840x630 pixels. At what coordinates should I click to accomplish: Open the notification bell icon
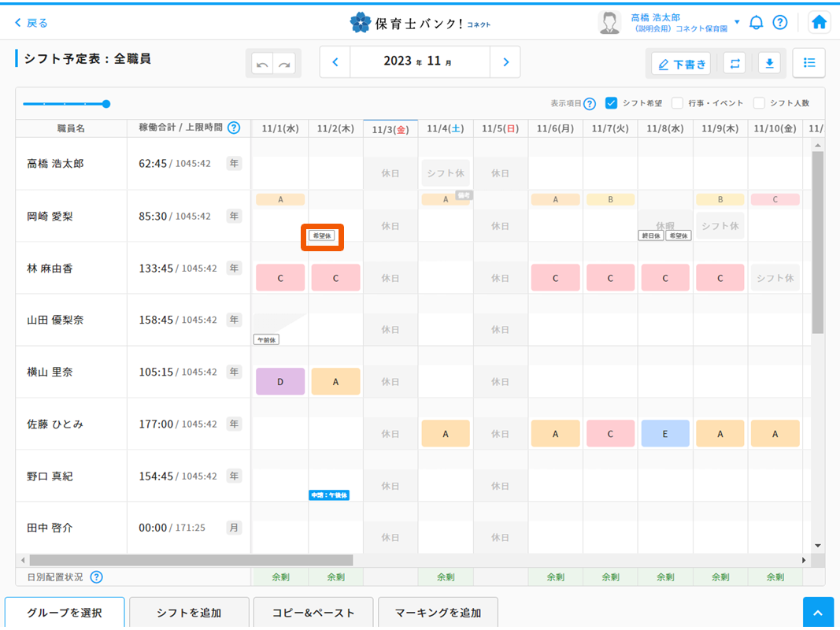click(x=757, y=23)
